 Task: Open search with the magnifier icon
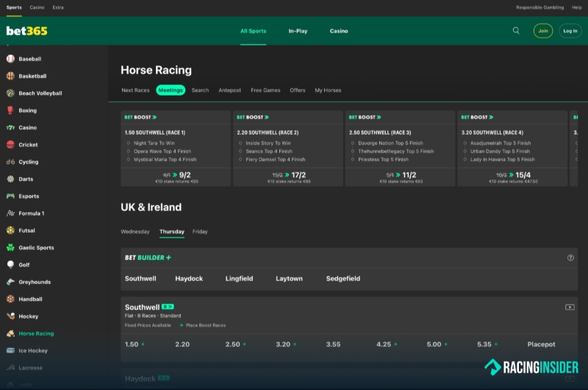pos(516,31)
